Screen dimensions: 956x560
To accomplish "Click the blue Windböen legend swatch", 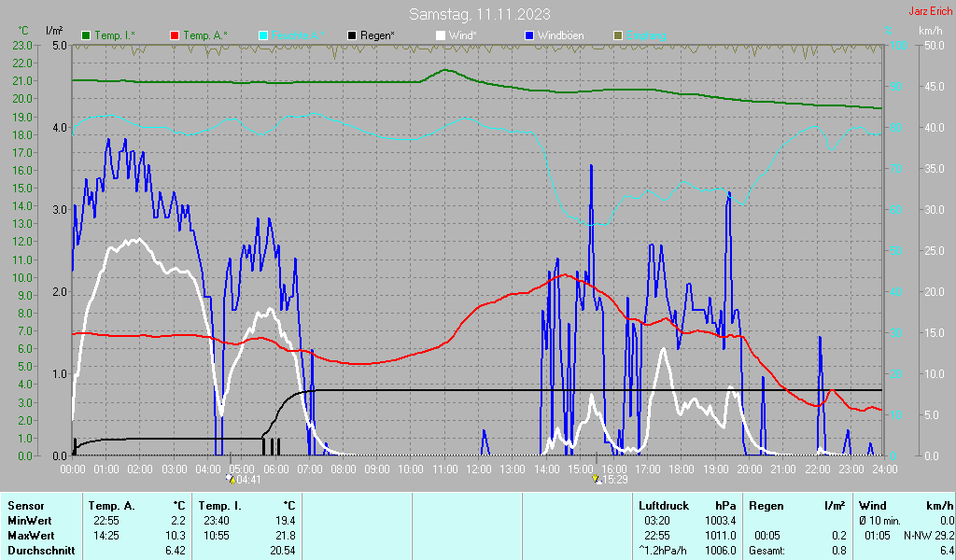I will (529, 36).
